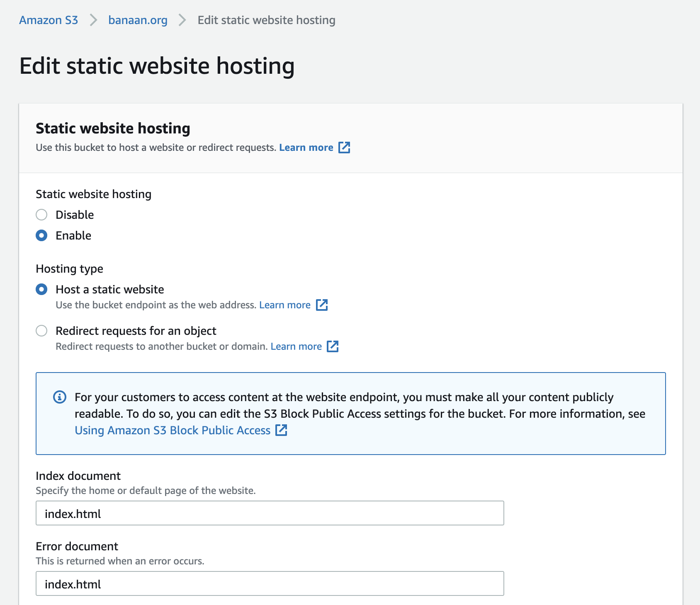
Task: Click the info icon in the blue notice
Action: pos(60,397)
